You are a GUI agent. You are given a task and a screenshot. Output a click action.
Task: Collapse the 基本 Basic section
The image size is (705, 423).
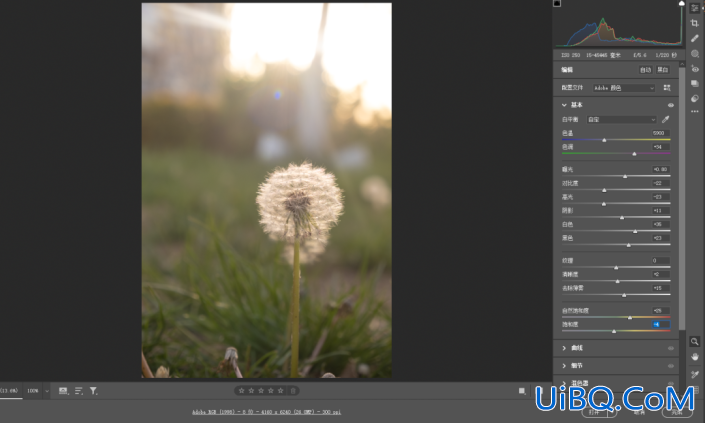coord(564,105)
